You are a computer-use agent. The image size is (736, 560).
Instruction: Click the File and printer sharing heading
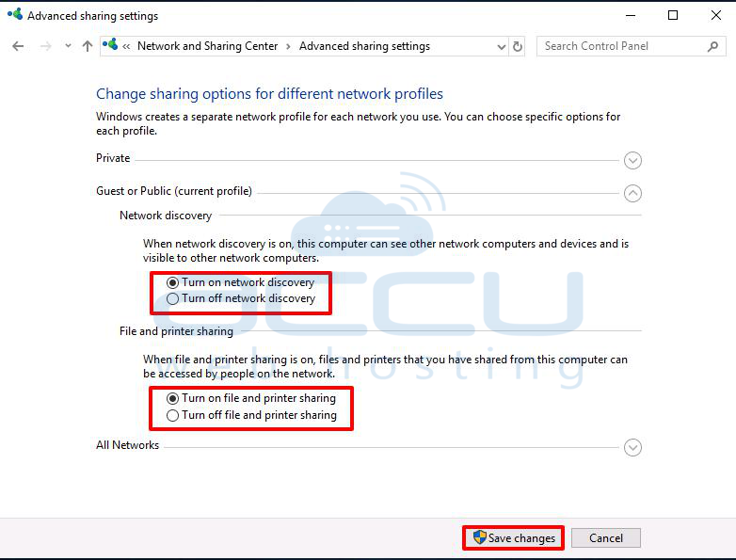tap(177, 331)
